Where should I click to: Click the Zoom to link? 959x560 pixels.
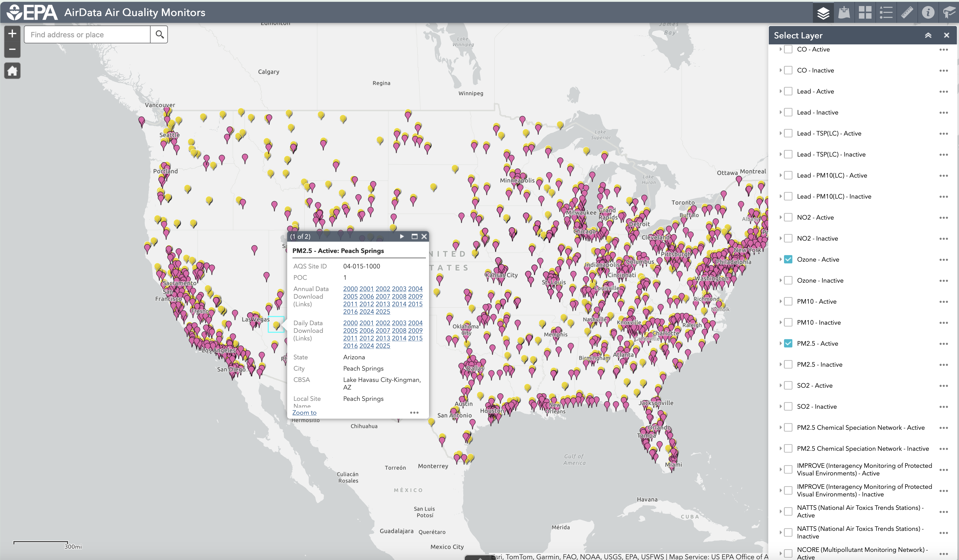(x=305, y=413)
